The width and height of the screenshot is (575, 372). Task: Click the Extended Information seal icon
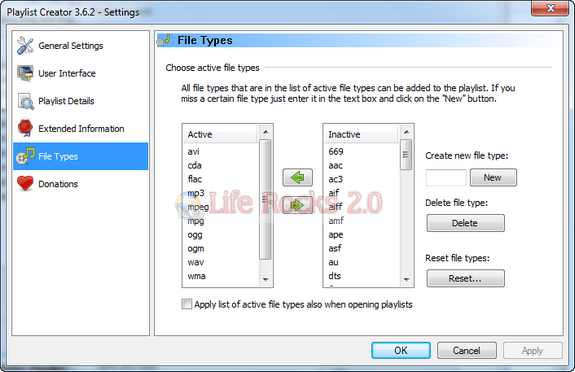[25, 128]
